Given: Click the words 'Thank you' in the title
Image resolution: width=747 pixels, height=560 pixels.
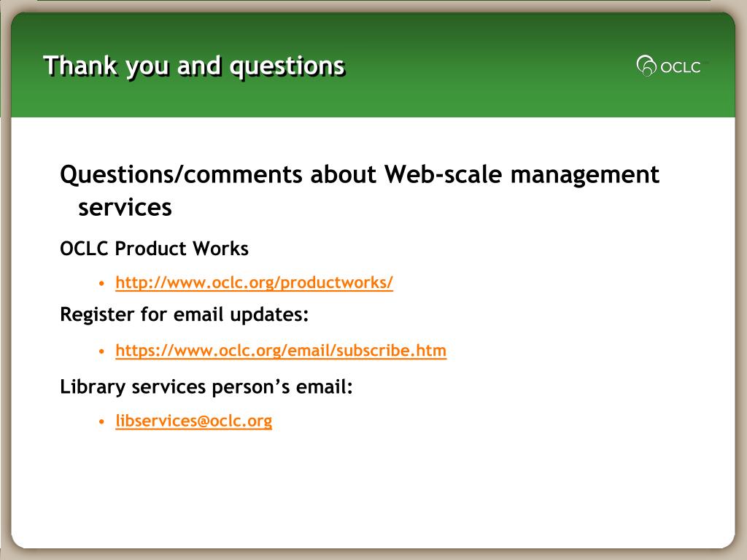Looking at the screenshot, I should click(x=106, y=66).
